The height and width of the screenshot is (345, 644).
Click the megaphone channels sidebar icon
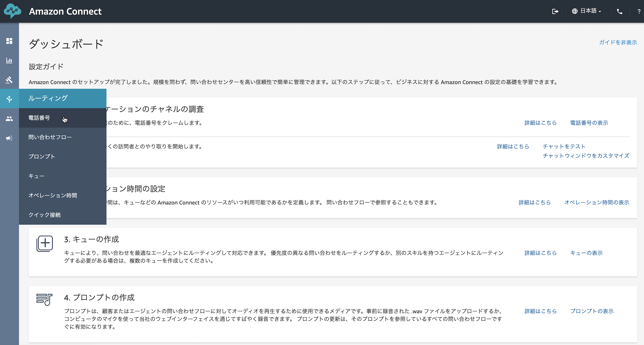coord(9,138)
